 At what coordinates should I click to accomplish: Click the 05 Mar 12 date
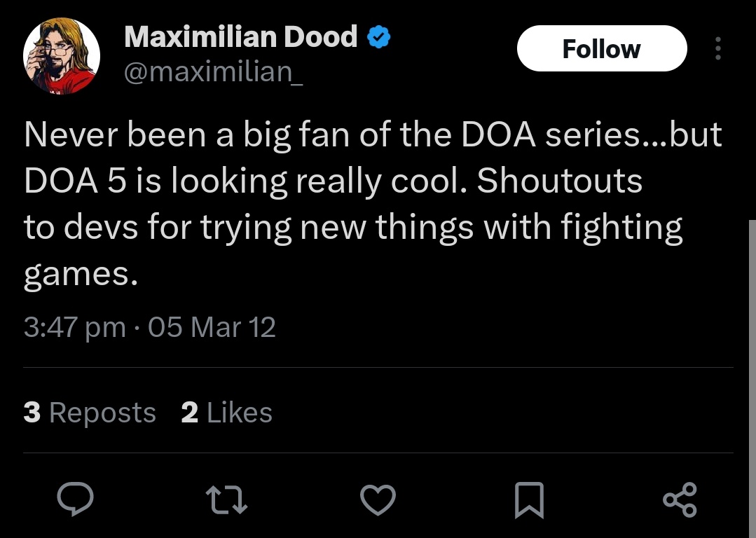click(x=212, y=327)
